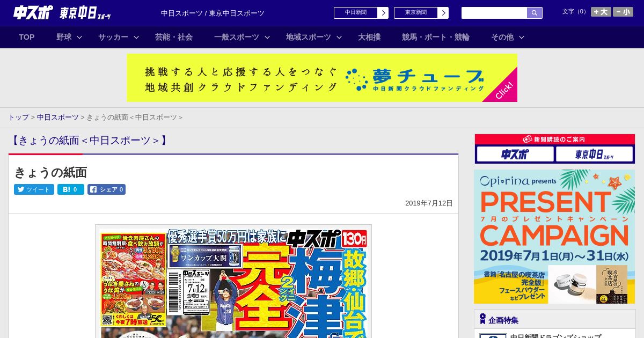Screen dimensions: 644x338
Task: Open 地域スポーツ menu item
Action: (x=309, y=37)
